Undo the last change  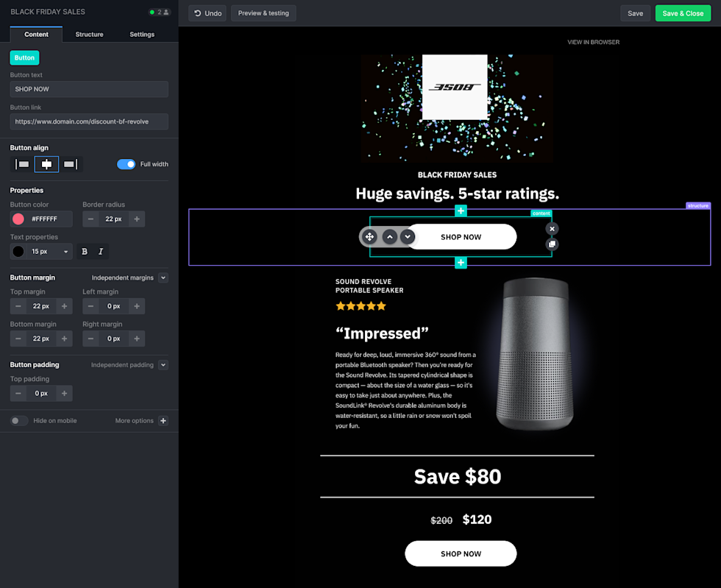pyautogui.click(x=207, y=13)
